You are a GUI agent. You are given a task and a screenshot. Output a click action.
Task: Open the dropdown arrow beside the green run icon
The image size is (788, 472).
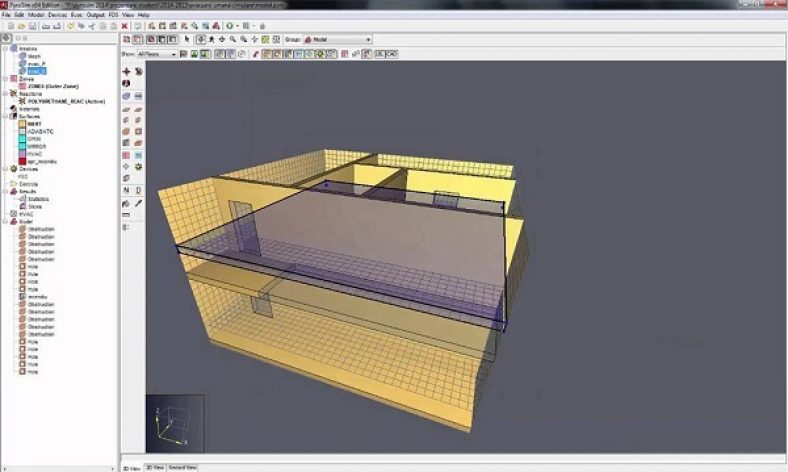(237, 26)
